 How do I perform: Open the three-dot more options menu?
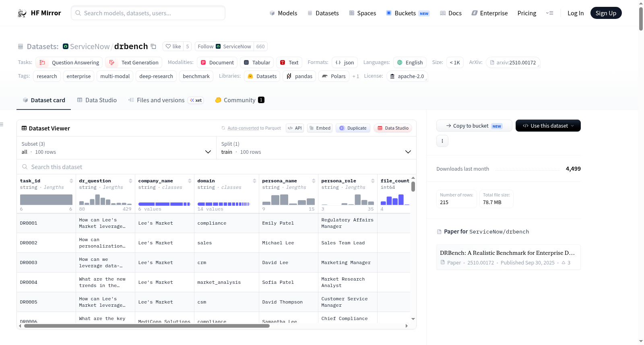click(x=442, y=141)
